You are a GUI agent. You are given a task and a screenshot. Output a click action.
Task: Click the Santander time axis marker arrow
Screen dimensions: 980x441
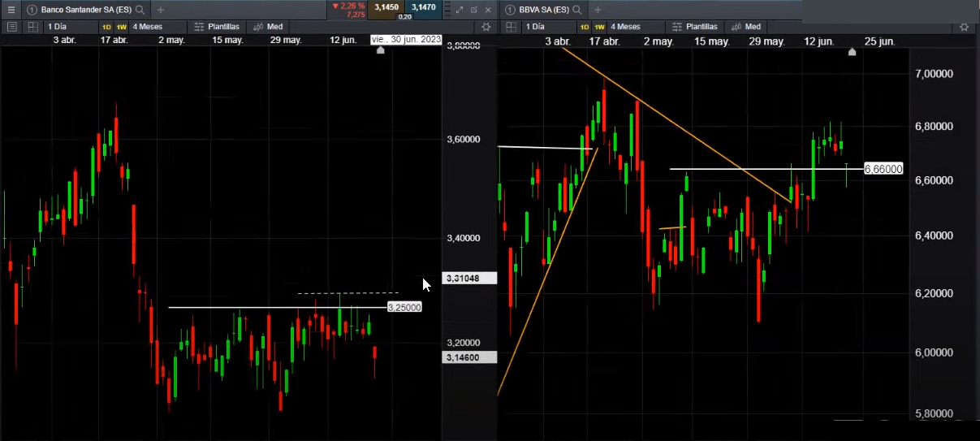click(381, 50)
